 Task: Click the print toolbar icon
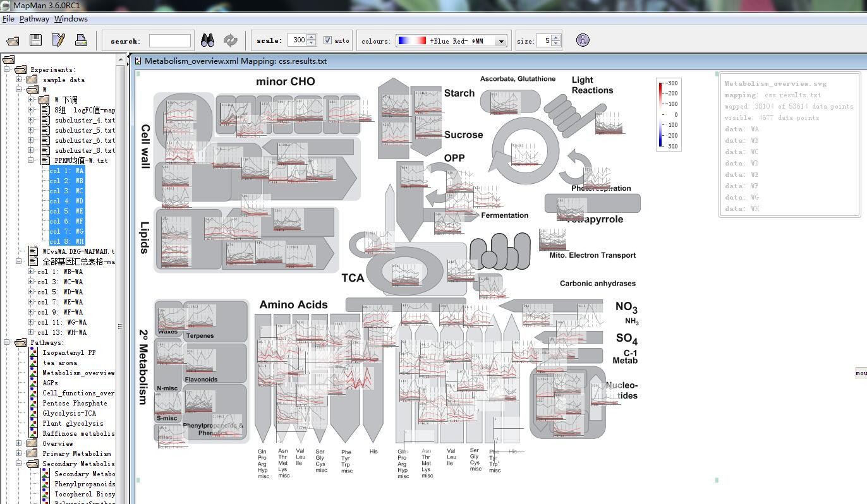pos(81,40)
